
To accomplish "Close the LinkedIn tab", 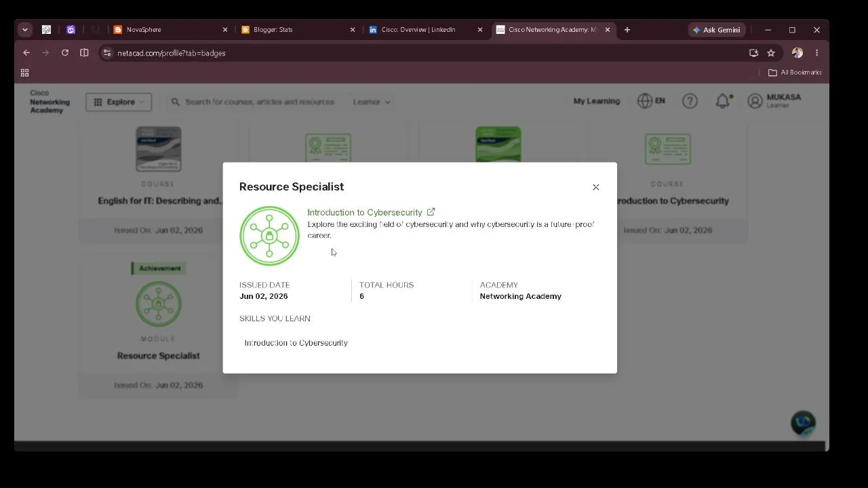I will (480, 30).
